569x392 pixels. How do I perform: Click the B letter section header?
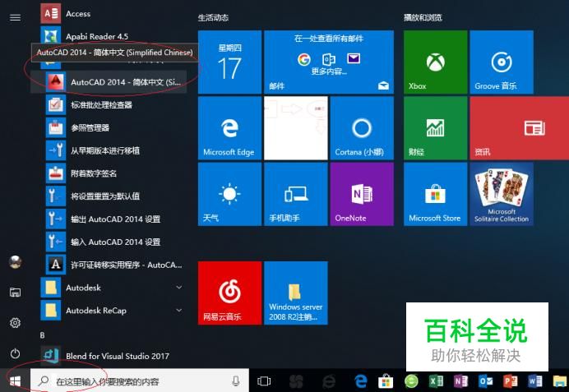coord(43,335)
